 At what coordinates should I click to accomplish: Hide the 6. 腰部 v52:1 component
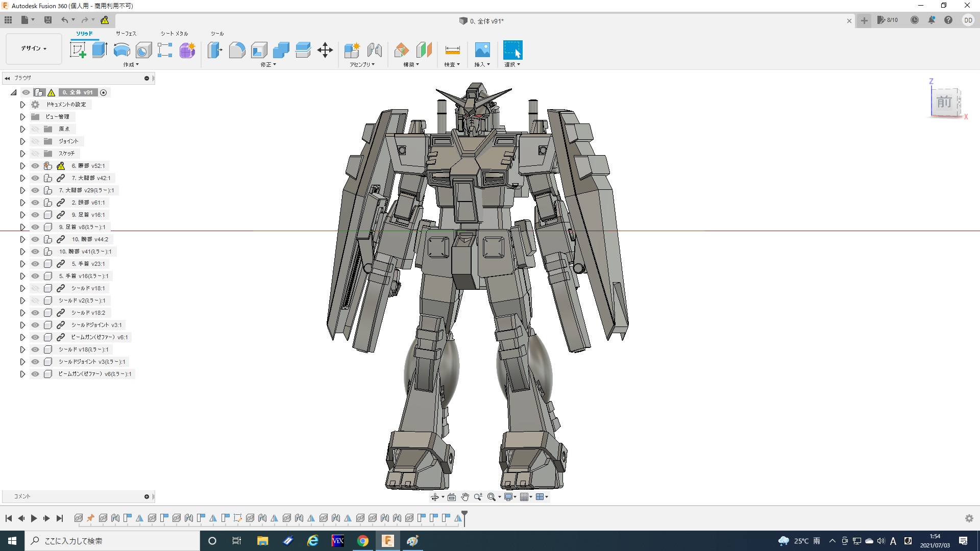[35, 166]
